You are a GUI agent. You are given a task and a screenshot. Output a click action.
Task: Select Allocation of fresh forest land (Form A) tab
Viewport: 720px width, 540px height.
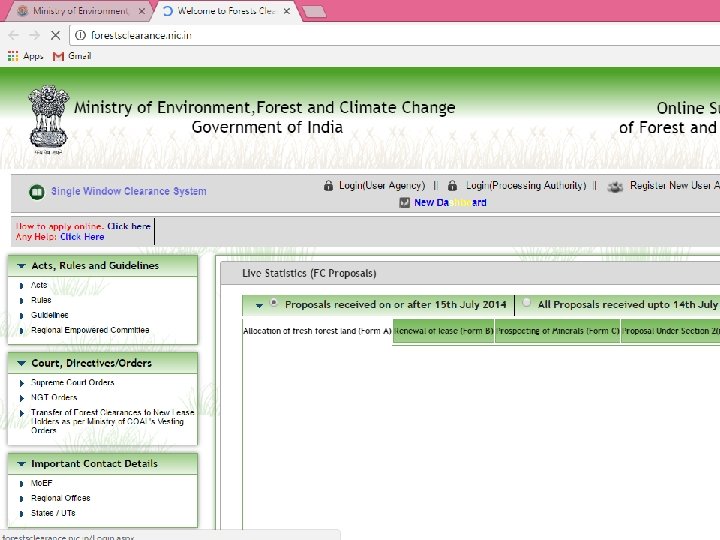(x=317, y=331)
